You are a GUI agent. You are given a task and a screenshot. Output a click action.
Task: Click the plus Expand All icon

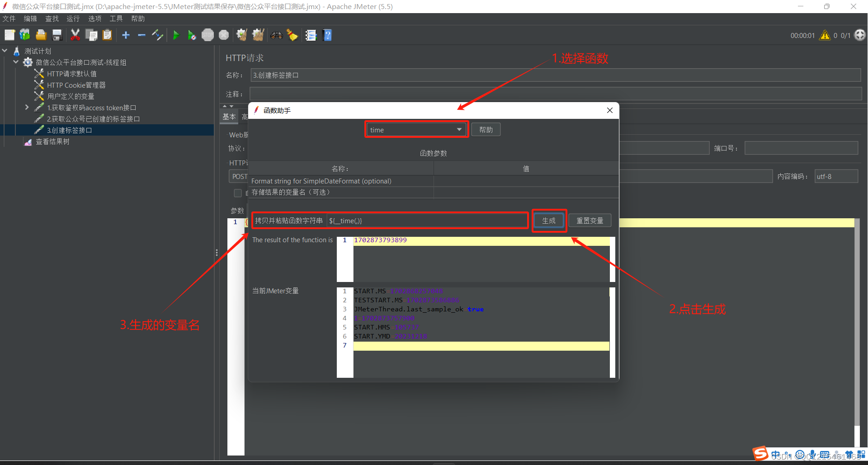(x=126, y=35)
